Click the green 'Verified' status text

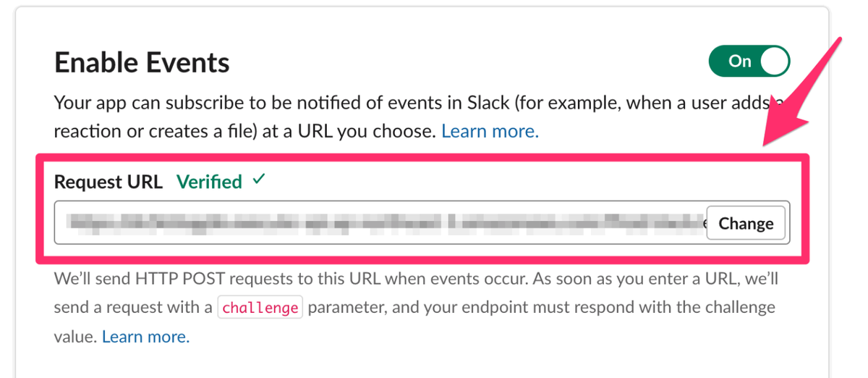coord(209,182)
